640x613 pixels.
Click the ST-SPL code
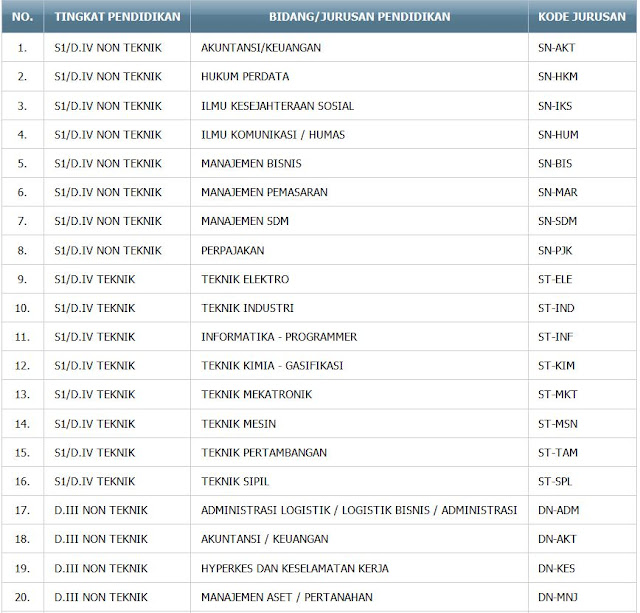click(555, 482)
